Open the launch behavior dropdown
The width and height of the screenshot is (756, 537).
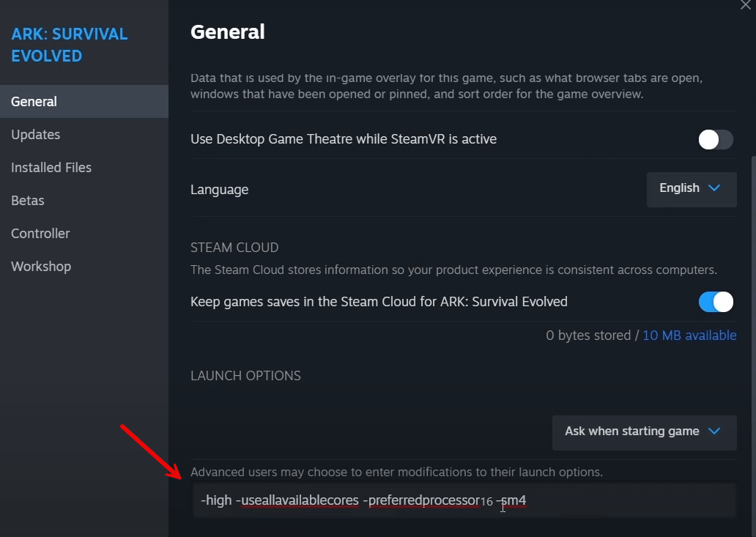(x=644, y=432)
